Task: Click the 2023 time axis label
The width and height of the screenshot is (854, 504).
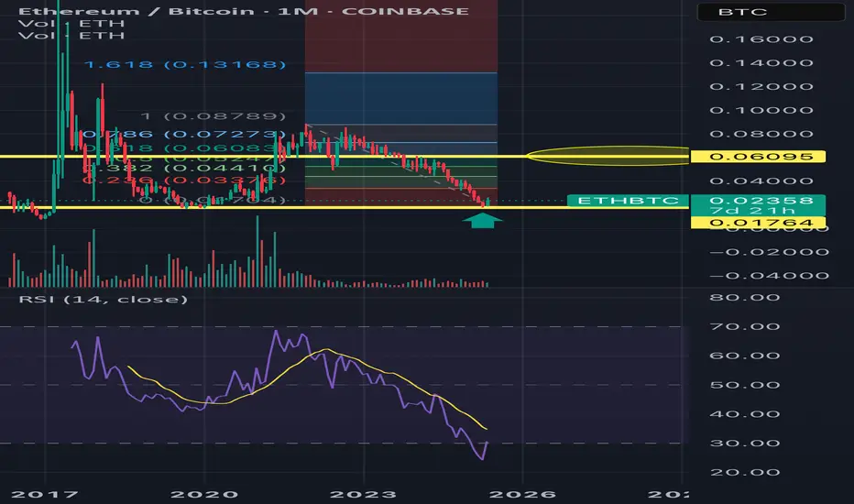Action: point(363,494)
